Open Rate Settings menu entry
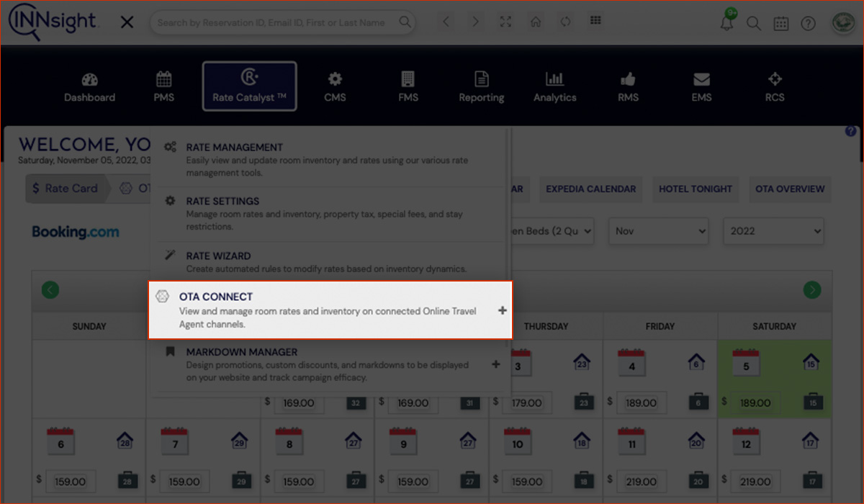Image resolution: width=864 pixels, height=504 pixels. [x=330, y=214]
